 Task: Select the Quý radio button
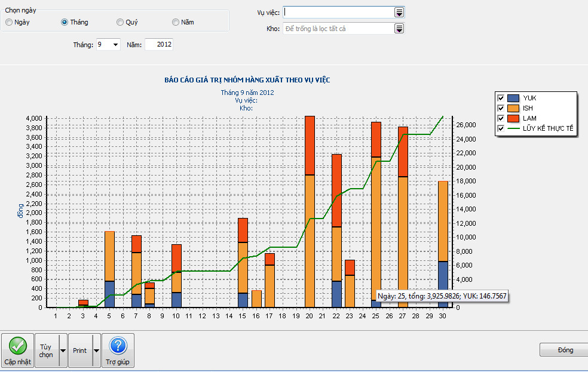click(120, 22)
